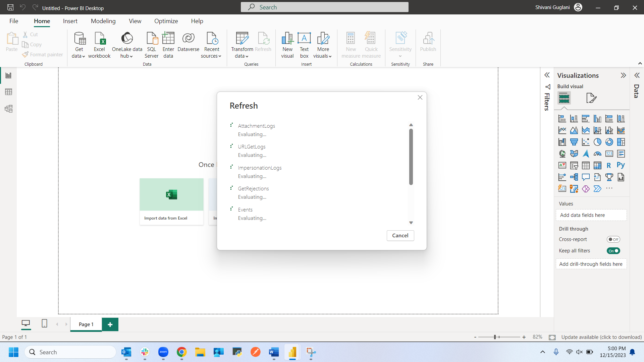The width and height of the screenshot is (644, 362).
Task: Collapse the Visualizations pane chevron
Action: click(623, 75)
